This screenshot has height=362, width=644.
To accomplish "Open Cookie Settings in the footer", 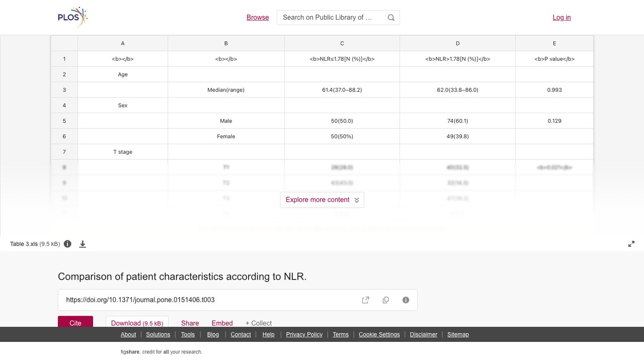I will coord(379,334).
